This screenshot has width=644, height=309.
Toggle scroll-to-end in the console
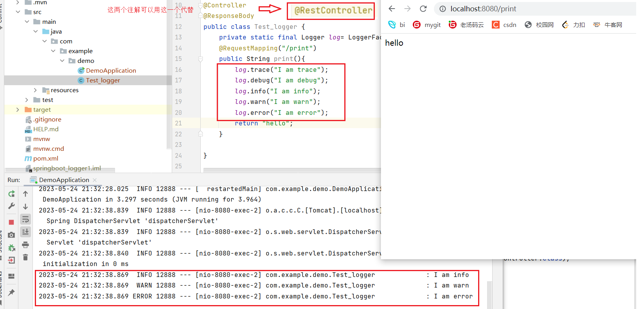click(x=25, y=232)
